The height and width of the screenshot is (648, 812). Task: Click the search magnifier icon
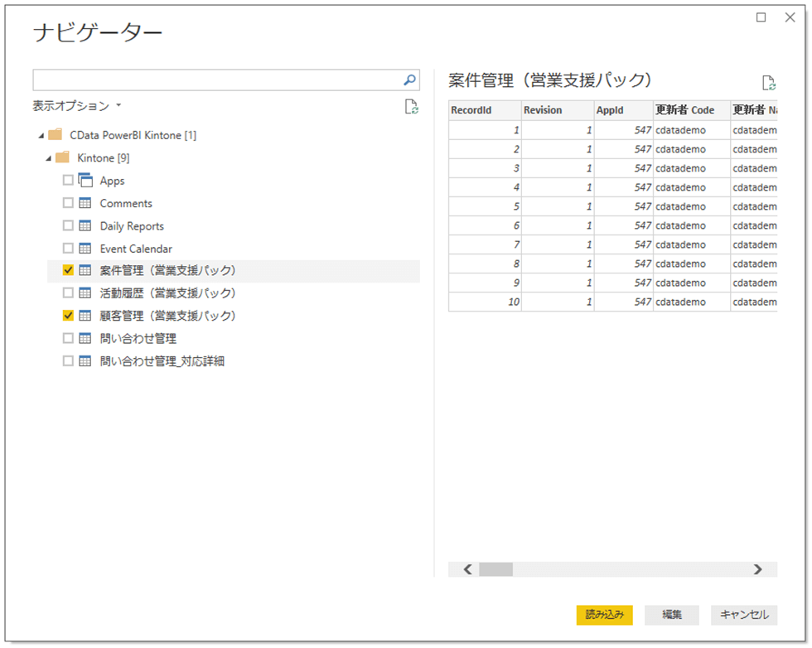coord(409,80)
